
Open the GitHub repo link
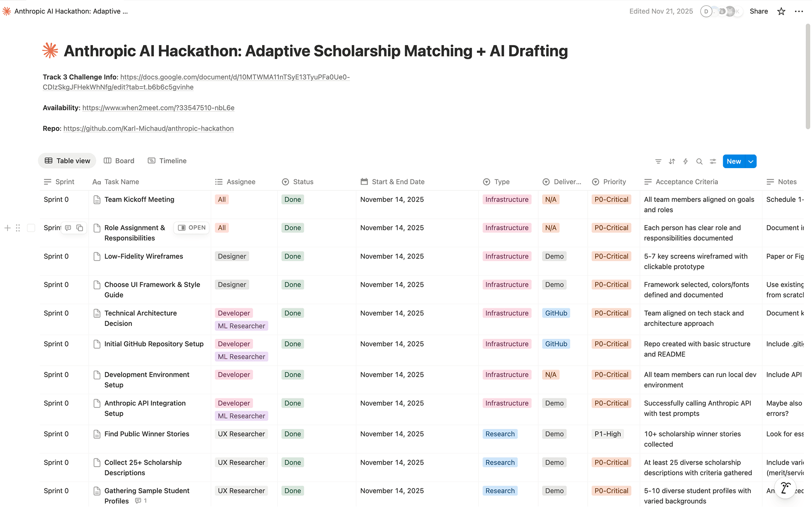click(x=148, y=128)
